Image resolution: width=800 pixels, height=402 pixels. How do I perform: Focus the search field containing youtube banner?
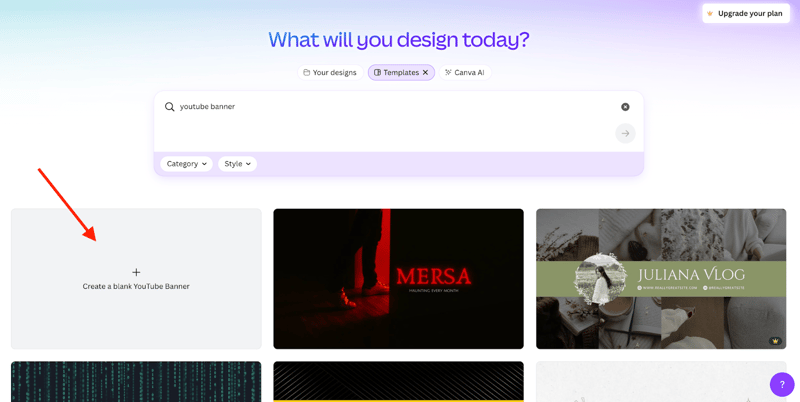click(390, 107)
